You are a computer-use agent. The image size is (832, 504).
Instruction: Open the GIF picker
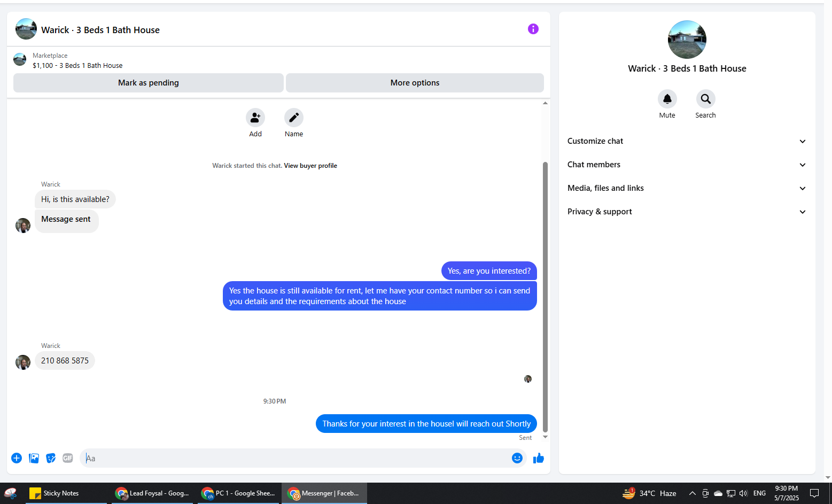point(68,458)
